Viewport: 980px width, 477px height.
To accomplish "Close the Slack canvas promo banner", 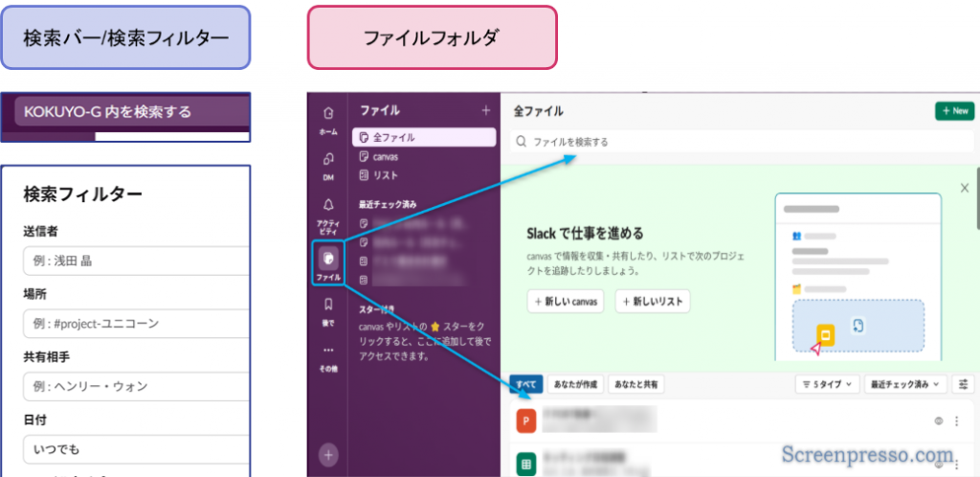I will tap(964, 189).
